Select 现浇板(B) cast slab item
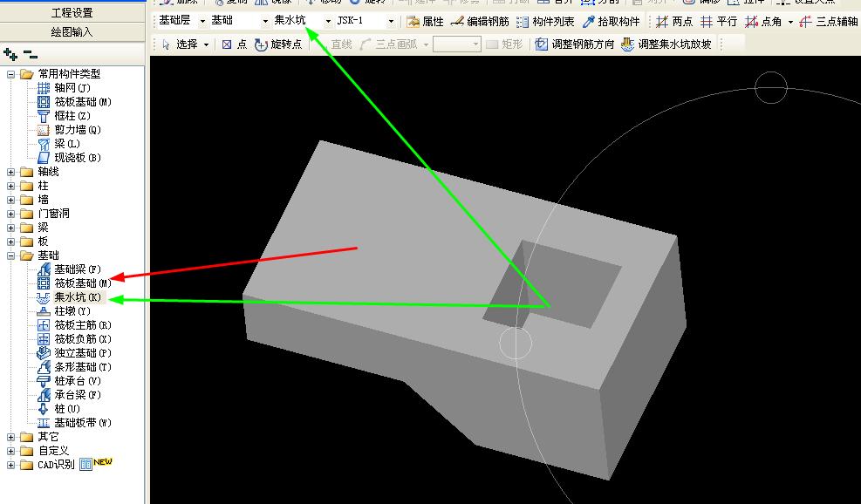The image size is (861, 504). tap(70, 158)
